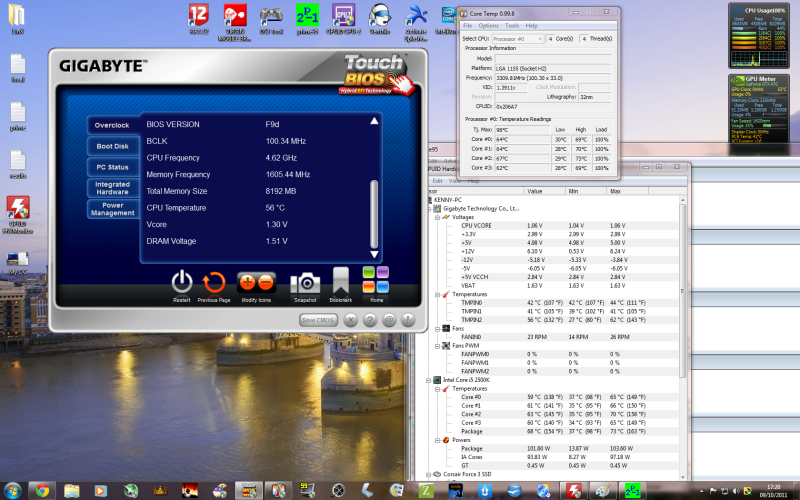Image resolution: width=800 pixels, height=500 pixels.
Task: Collapse the Fans PWM node
Action: pyautogui.click(x=437, y=346)
